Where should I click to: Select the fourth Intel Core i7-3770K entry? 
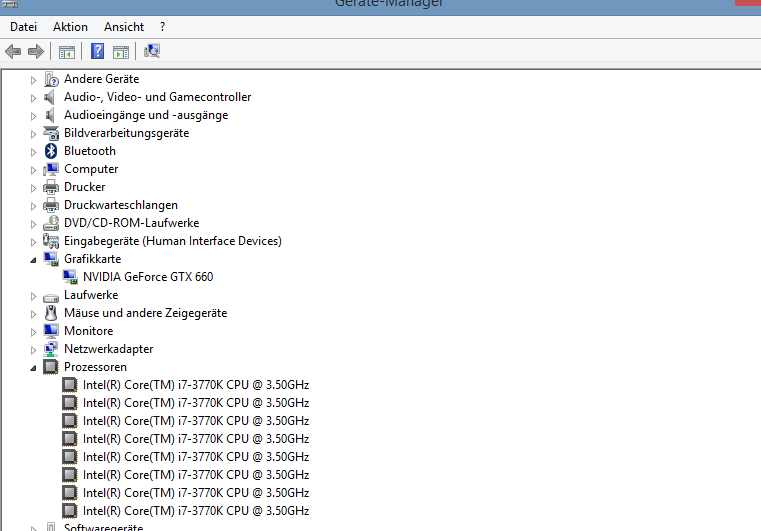pyautogui.click(x=196, y=439)
